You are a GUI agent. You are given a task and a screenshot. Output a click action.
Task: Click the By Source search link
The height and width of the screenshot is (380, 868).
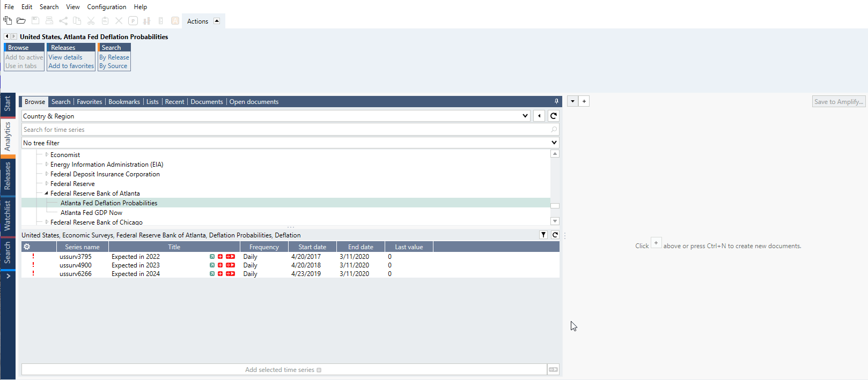[x=113, y=66]
